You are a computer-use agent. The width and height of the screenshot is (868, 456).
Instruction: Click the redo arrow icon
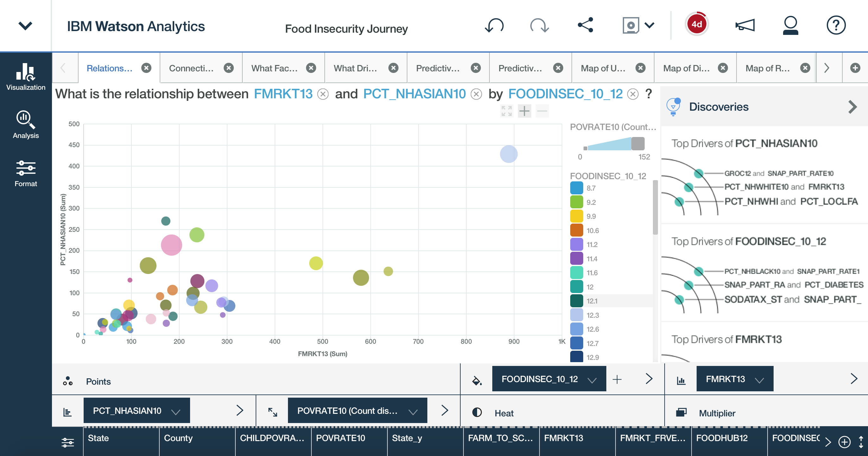coord(539,25)
